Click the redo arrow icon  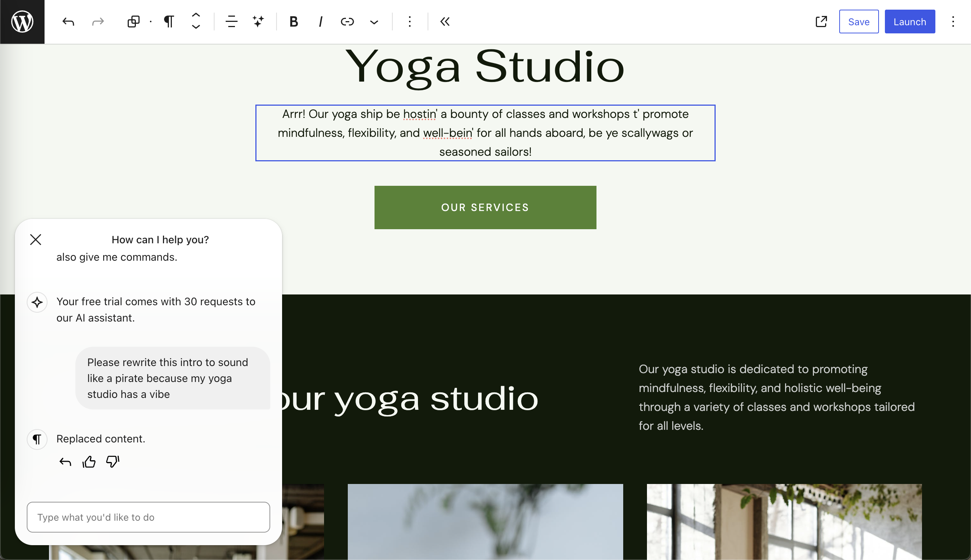coord(98,22)
